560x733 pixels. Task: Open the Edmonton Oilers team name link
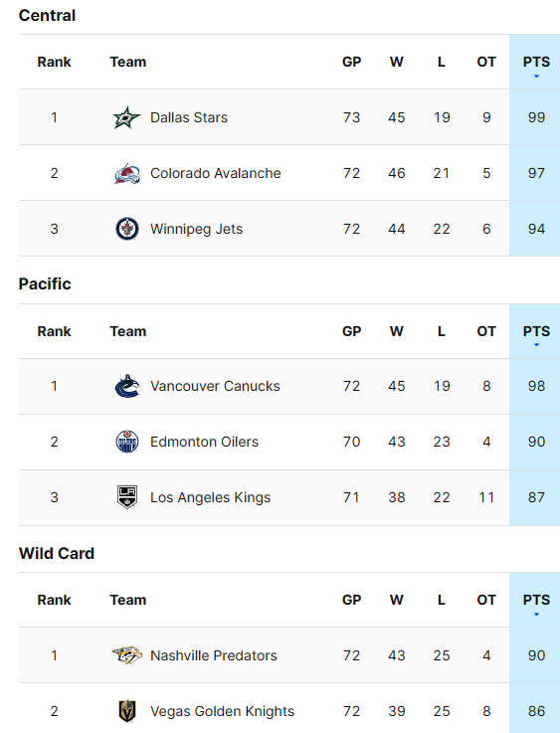[204, 442]
